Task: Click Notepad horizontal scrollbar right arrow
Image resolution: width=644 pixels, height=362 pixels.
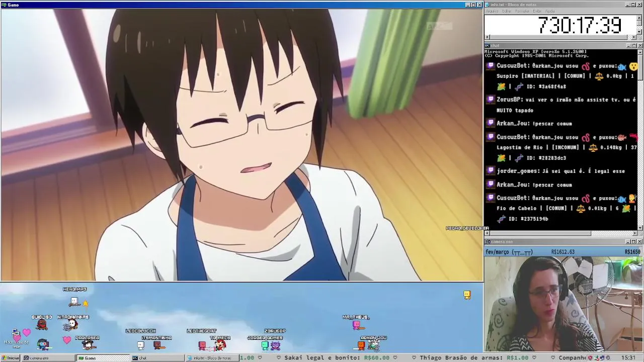Action: [x=634, y=37]
